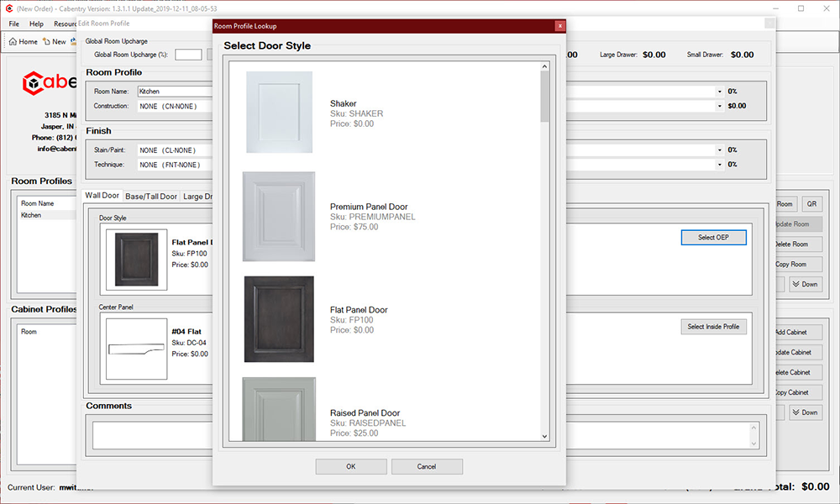Click the door style list scroll up arrow
Viewport: 840px width, 504px height.
click(x=544, y=66)
